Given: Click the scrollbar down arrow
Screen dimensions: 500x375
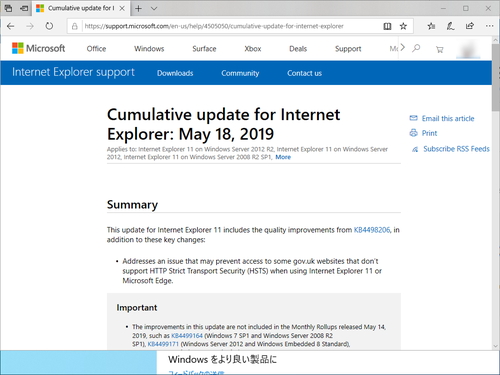Looking at the screenshot, I should click(x=496, y=346).
